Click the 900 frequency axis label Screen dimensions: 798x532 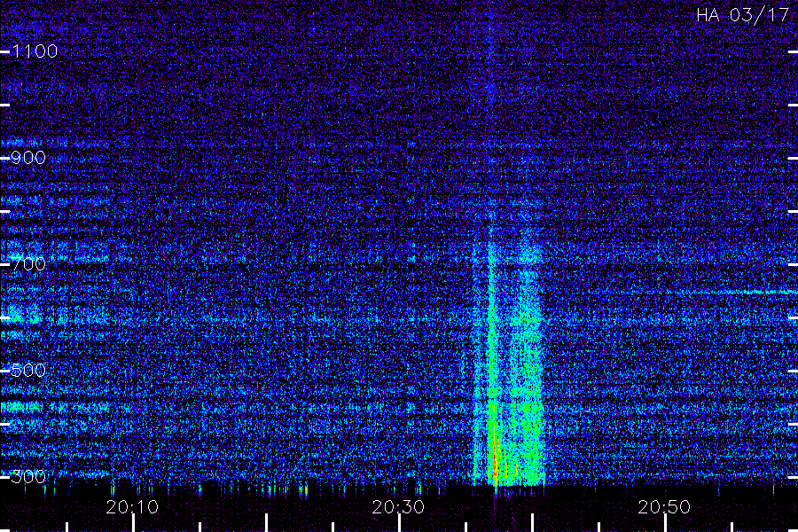click(x=28, y=157)
